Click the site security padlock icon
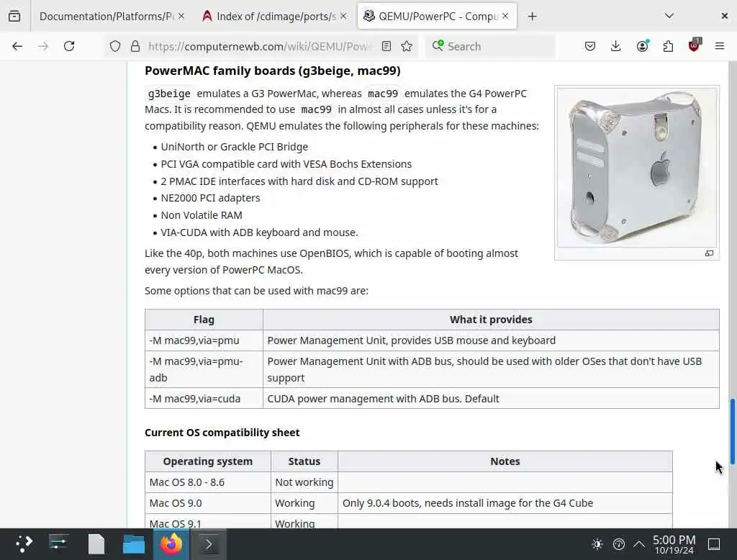The width and height of the screenshot is (737, 560). click(135, 46)
